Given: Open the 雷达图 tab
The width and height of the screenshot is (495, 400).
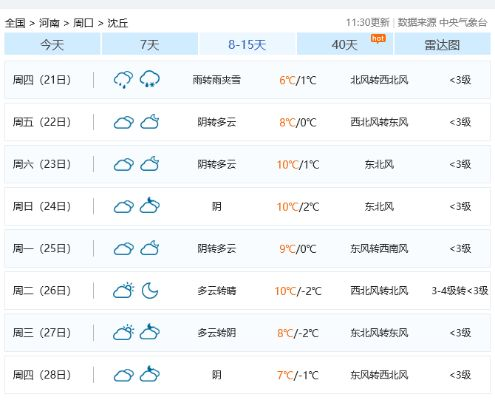Looking at the screenshot, I should pyautogui.click(x=442, y=44).
